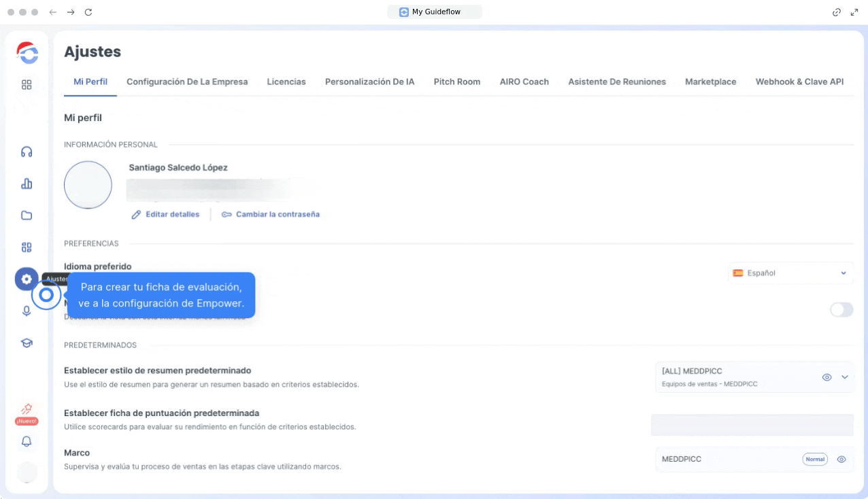Click the headphones icon in sidebar
Screen dimensions: 868x499
27,152
